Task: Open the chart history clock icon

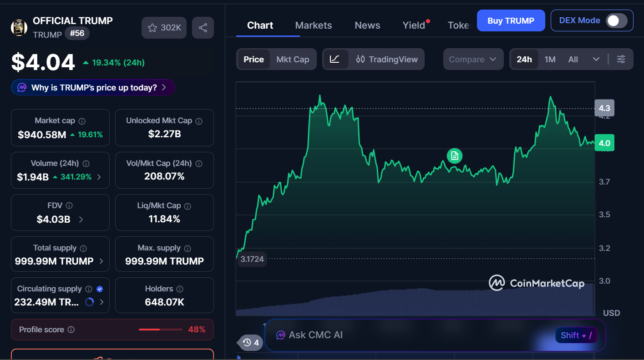Action: [x=246, y=343]
